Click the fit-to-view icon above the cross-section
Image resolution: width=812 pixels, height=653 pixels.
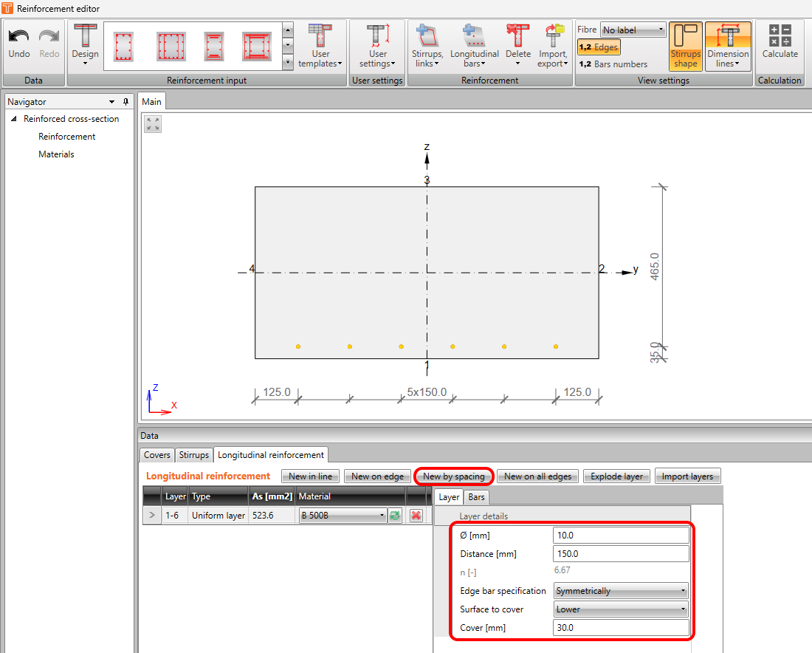[152, 124]
